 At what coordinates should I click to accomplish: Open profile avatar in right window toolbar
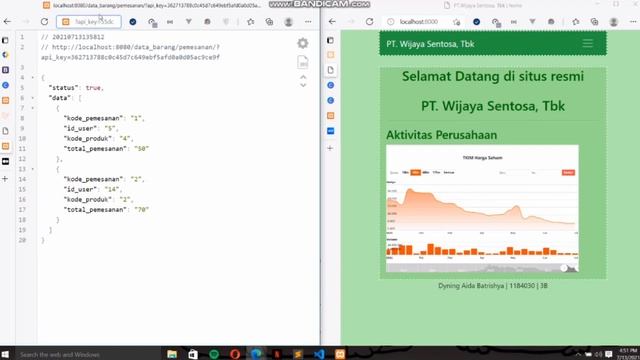coord(613,22)
